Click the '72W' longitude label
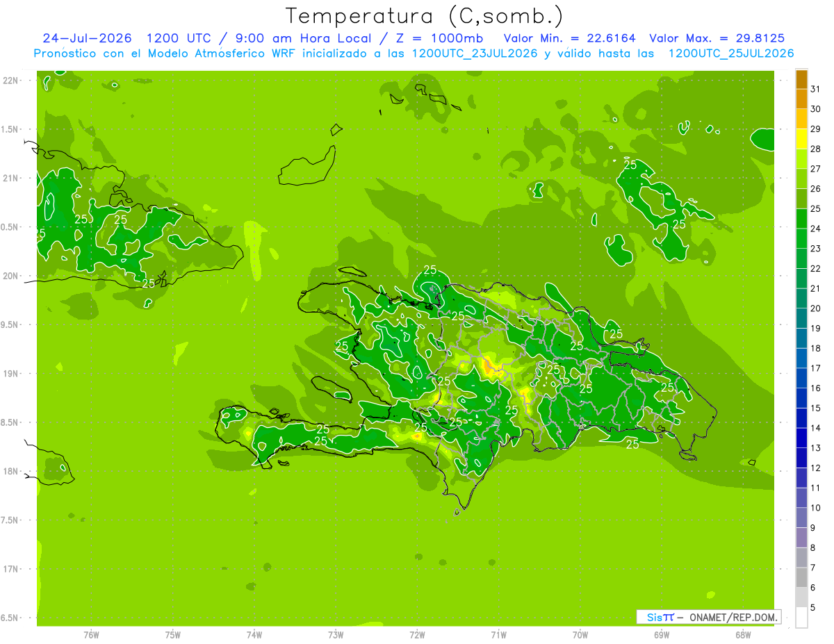834x644 pixels. [x=418, y=634]
